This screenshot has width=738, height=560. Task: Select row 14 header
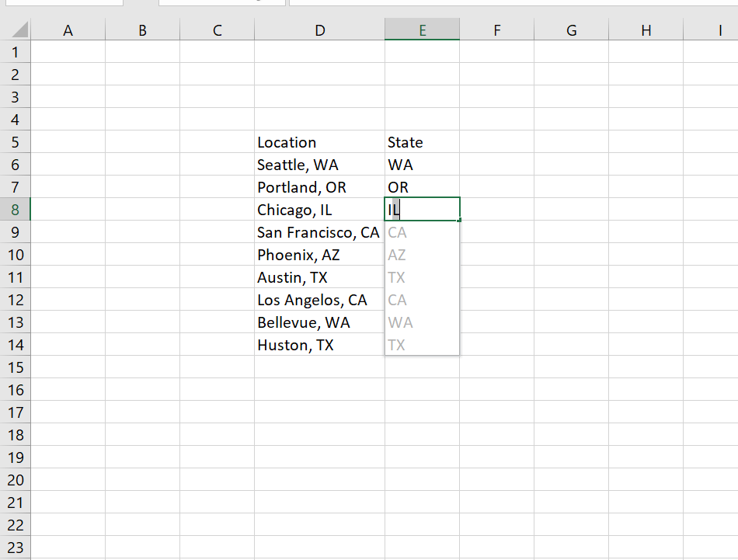(16, 344)
